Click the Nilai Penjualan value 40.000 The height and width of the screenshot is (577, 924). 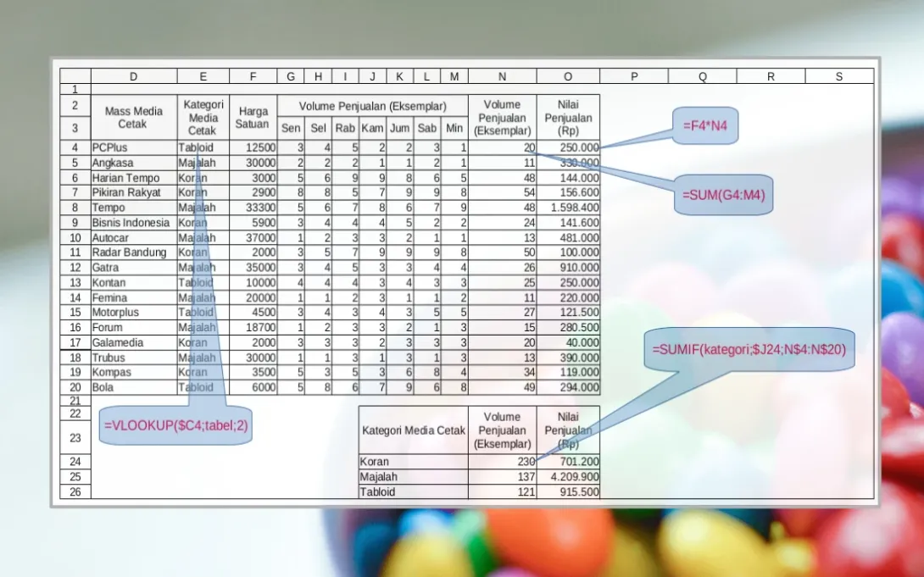click(568, 342)
